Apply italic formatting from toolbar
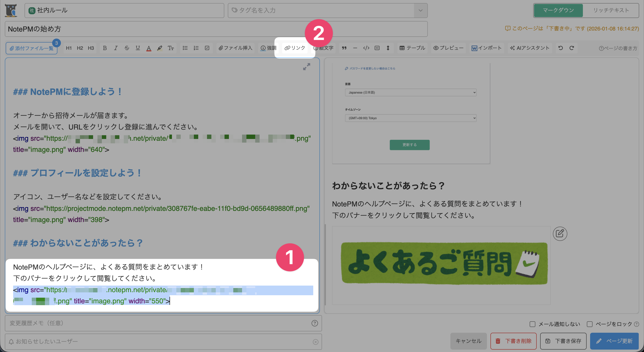644x352 pixels. (116, 48)
